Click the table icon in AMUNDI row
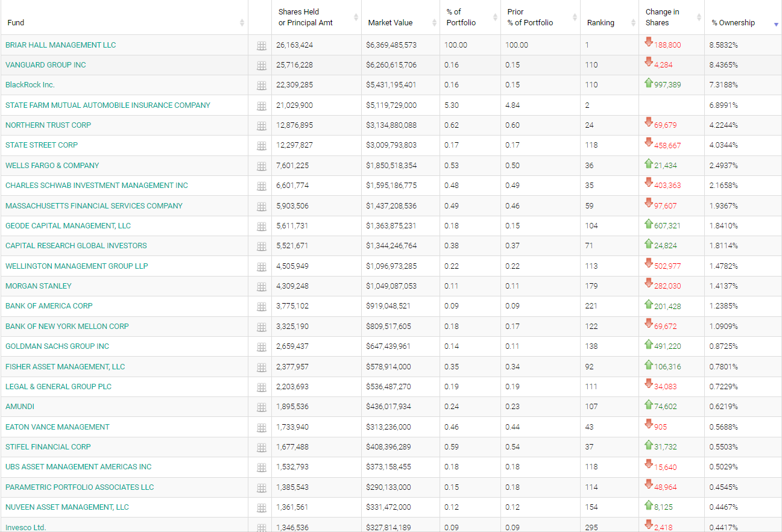 (x=261, y=407)
